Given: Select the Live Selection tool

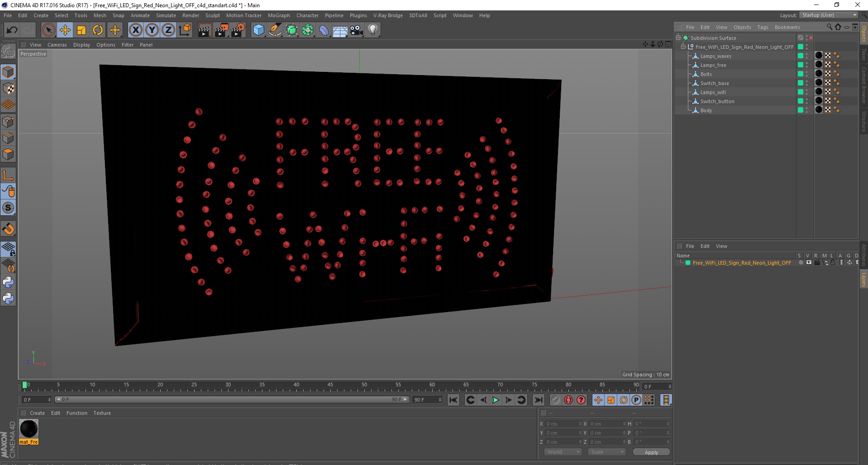Looking at the screenshot, I should click(x=48, y=30).
